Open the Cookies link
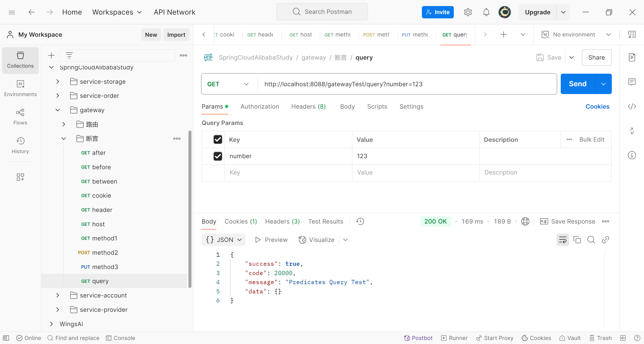 [597, 107]
